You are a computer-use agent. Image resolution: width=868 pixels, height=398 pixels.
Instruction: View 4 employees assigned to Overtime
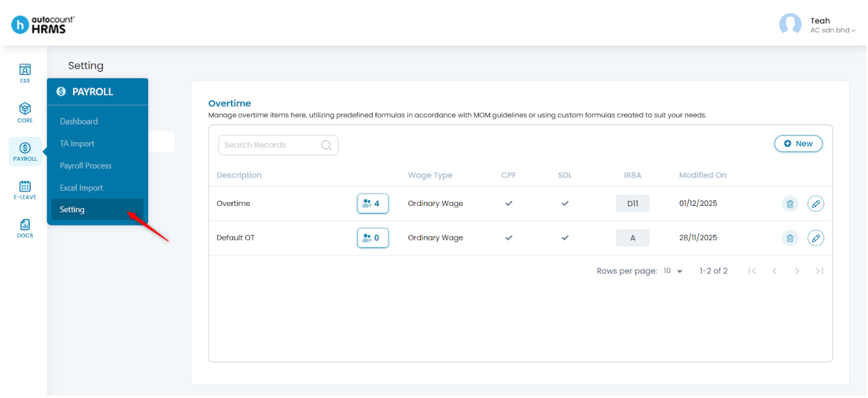[x=373, y=203]
